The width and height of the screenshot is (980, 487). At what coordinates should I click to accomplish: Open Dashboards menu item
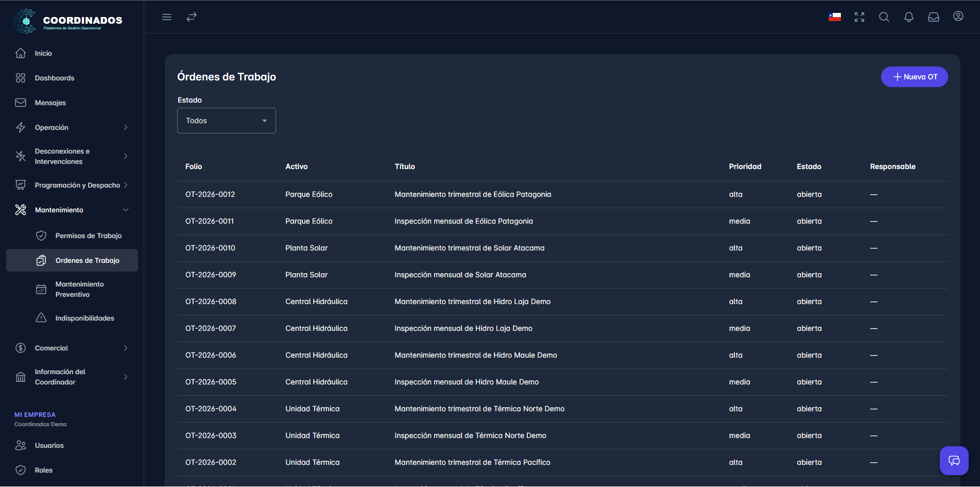click(x=72, y=78)
